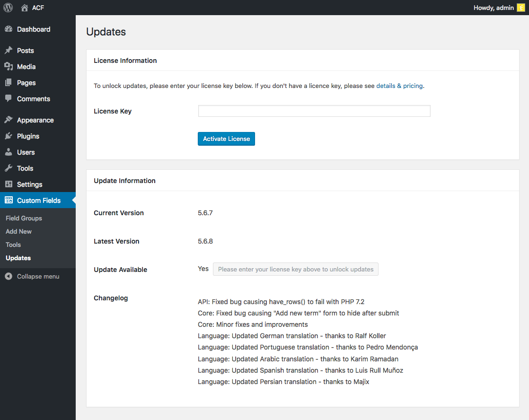529x420 pixels.
Task: Click the Plugins plug icon
Action: click(x=9, y=136)
